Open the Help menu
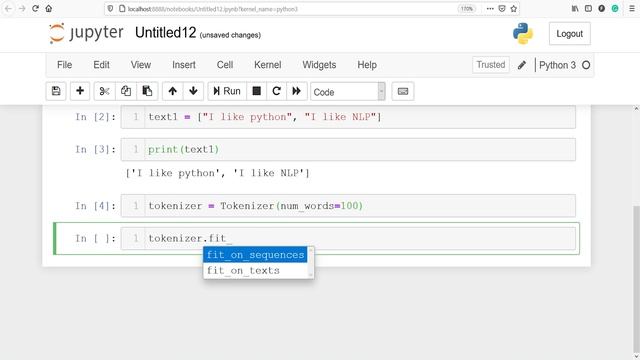This screenshot has width=640, height=360. (x=367, y=65)
